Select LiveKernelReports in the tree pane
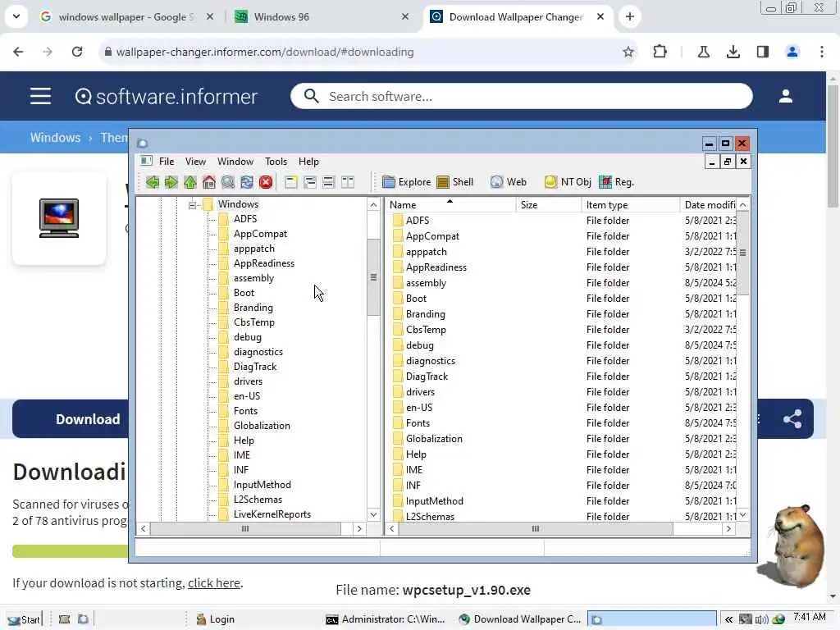Screen dimensions: 840x630 tap(272, 514)
